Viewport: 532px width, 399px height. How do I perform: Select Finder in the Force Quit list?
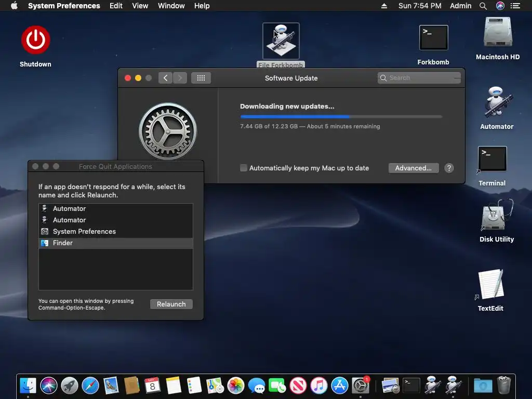coord(116,243)
